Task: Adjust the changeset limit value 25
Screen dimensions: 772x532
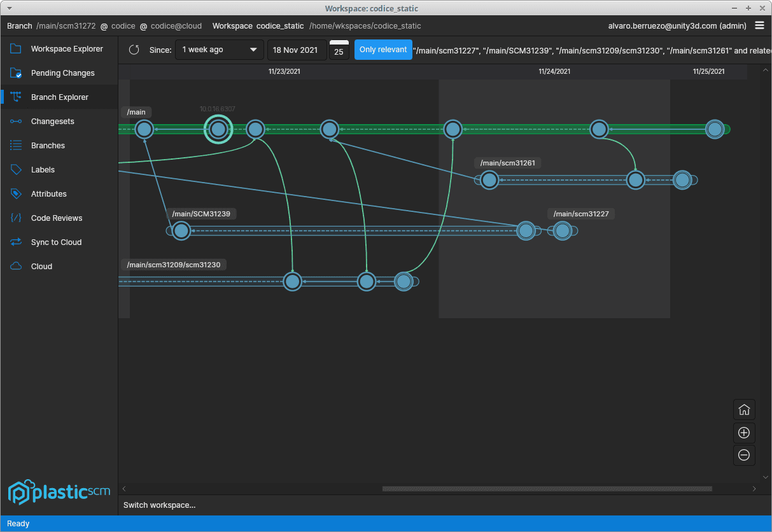Action: coord(339,52)
